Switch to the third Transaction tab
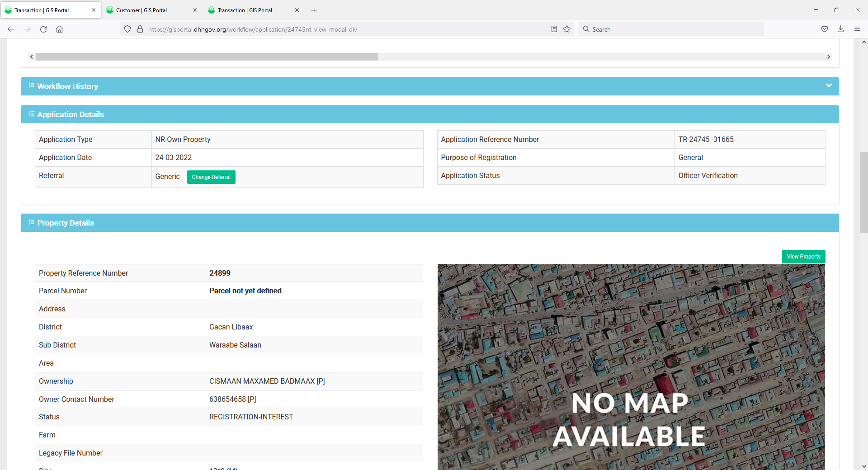This screenshot has height=470, width=868. click(253, 10)
